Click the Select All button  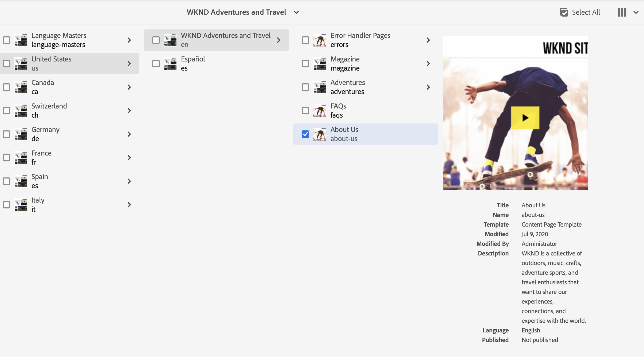(x=586, y=12)
